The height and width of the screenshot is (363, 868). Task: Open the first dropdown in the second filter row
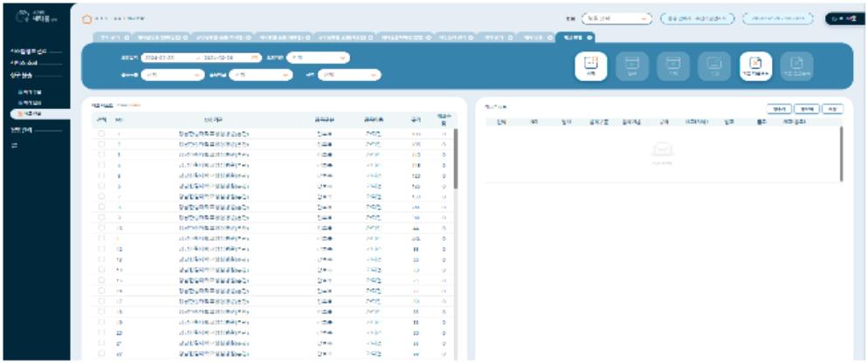173,75
